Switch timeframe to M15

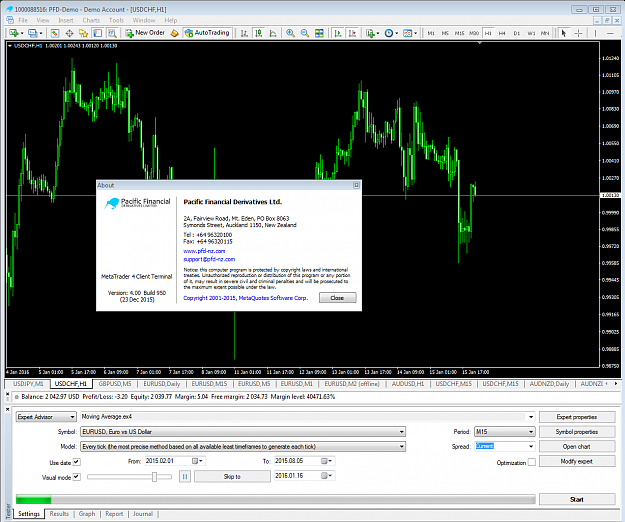click(x=460, y=33)
